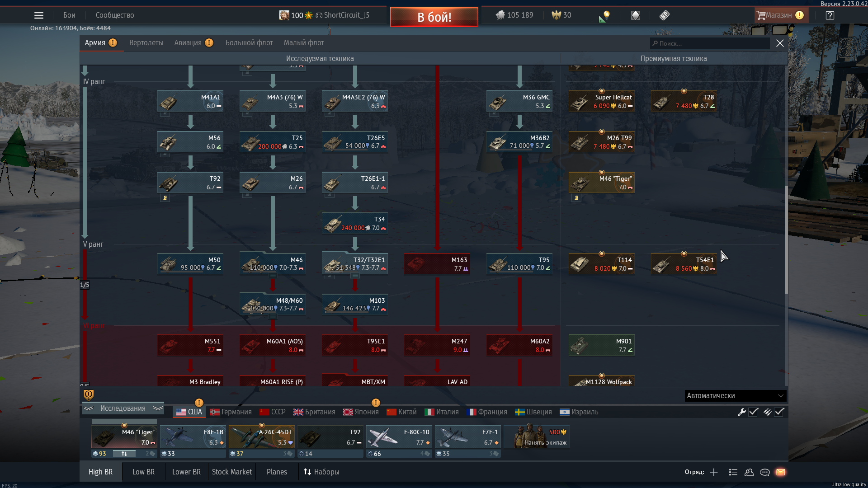Select premium Super Hellcat vehicle
The height and width of the screenshot is (488, 868).
pyautogui.click(x=602, y=101)
